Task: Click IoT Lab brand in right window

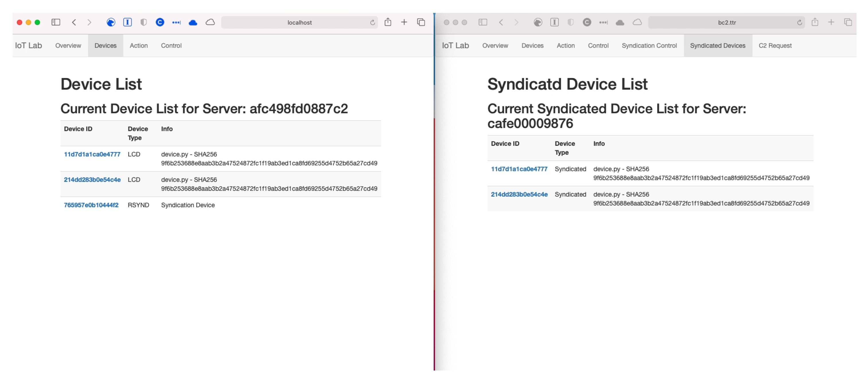Action: tap(455, 46)
